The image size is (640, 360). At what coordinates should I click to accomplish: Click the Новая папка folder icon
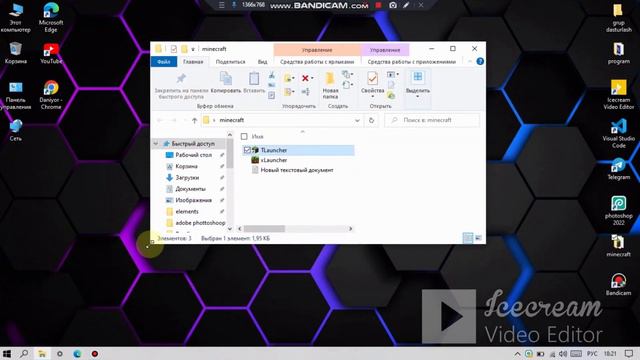[x=330, y=78]
